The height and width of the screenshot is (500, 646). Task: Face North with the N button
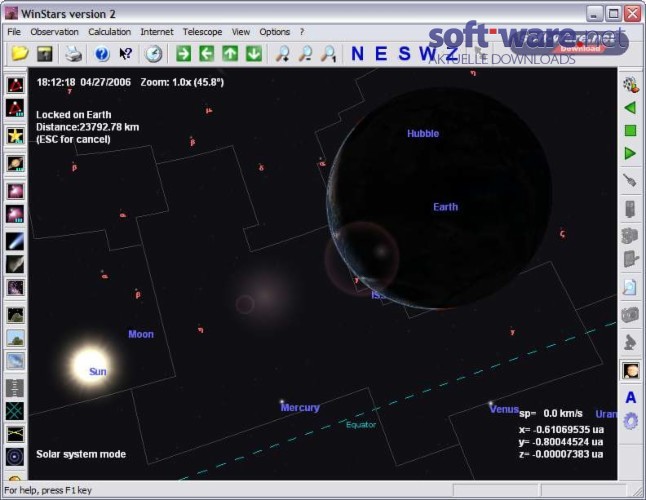click(357, 54)
